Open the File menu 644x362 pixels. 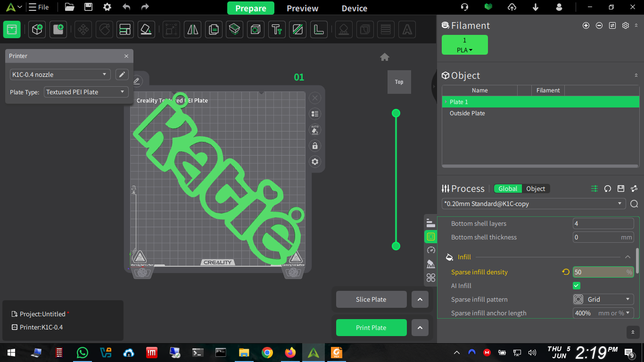39,7
